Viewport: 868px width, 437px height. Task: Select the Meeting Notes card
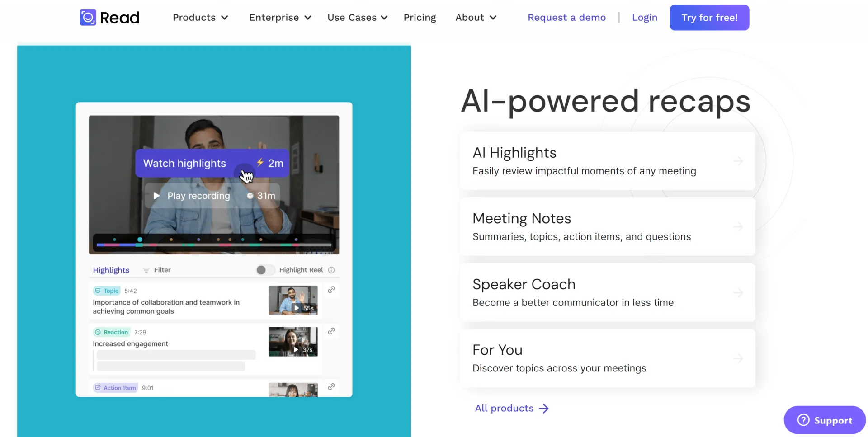click(x=608, y=226)
